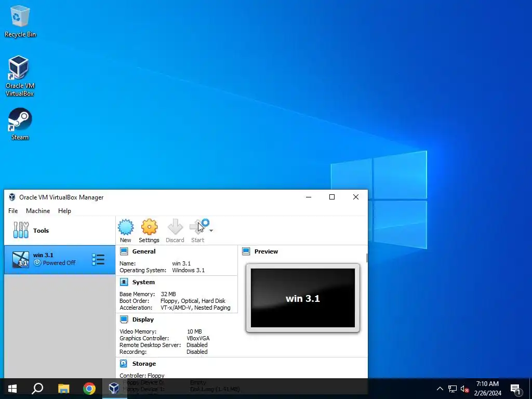Image resolution: width=532 pixels, height=399 pixels.
Task: Click the General section header
Action: coord(144,251)
